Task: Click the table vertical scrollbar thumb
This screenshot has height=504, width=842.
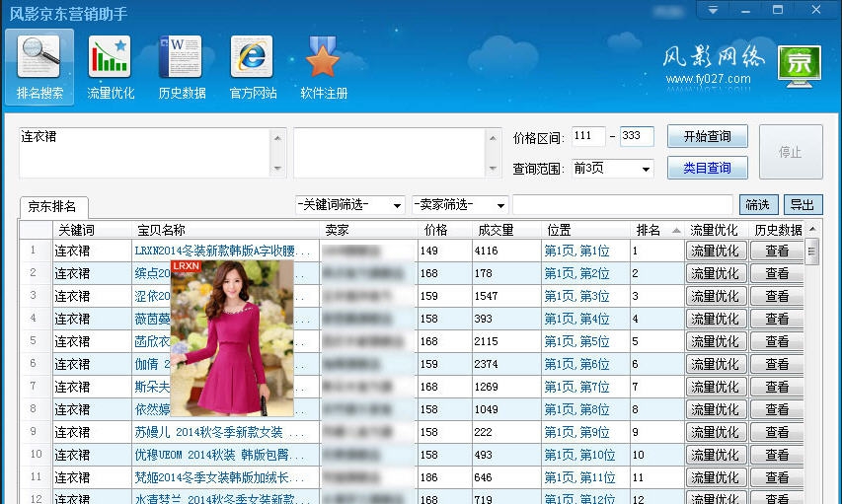Action: [812, 251]
